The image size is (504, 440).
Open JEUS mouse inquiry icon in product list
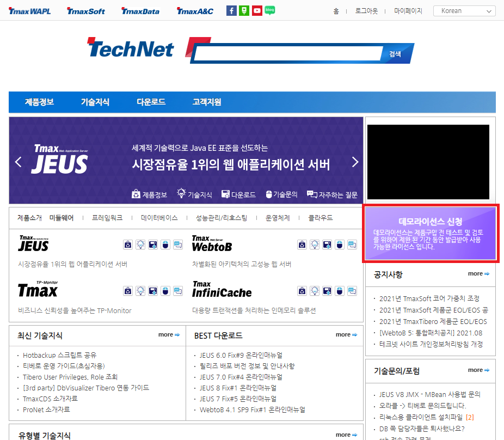coord(165,245)
